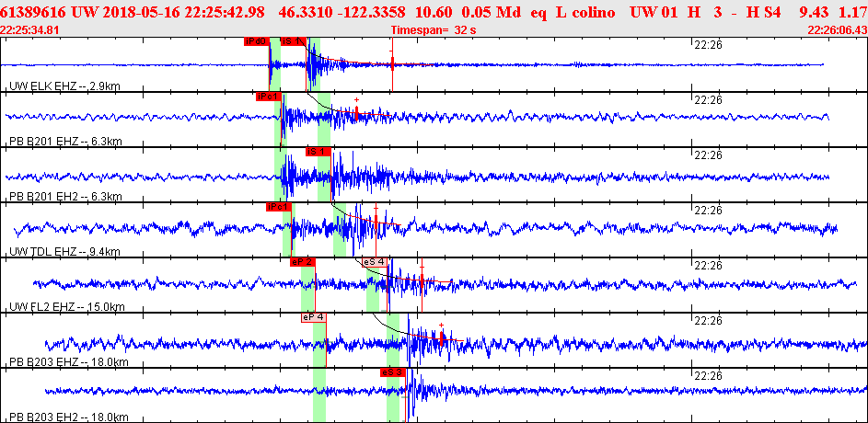
Task: Click the latitude value 46.3310
Action: (305, 13)
